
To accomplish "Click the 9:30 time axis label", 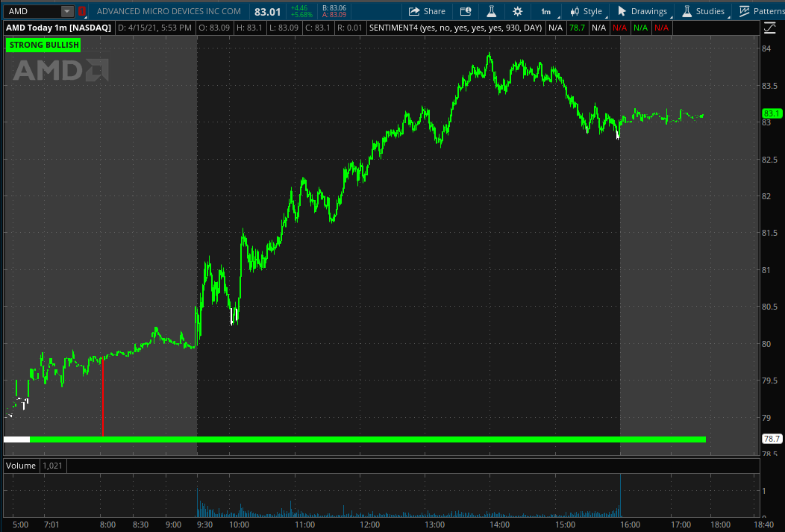I will point(204,525).
